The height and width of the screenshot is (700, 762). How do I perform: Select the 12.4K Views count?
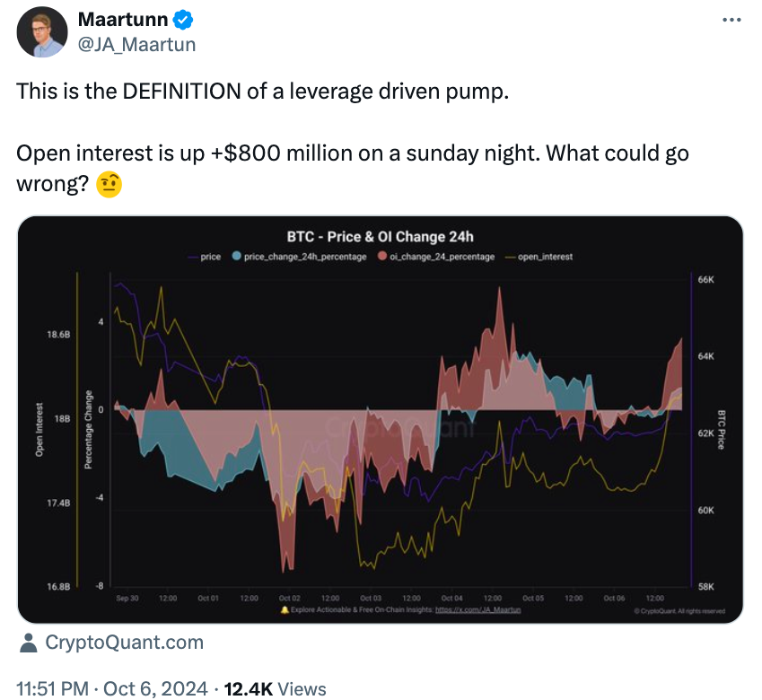[275, 688]
